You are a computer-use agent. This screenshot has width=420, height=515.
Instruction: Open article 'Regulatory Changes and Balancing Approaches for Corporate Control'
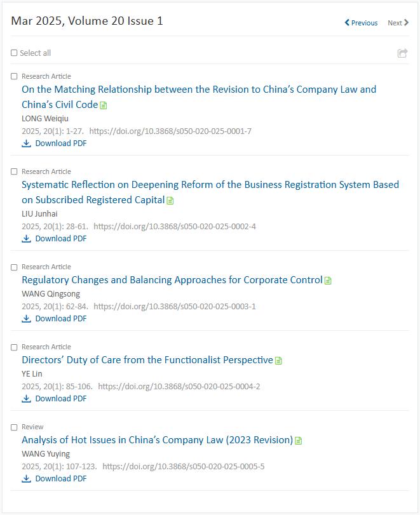(x=172, y=280)
